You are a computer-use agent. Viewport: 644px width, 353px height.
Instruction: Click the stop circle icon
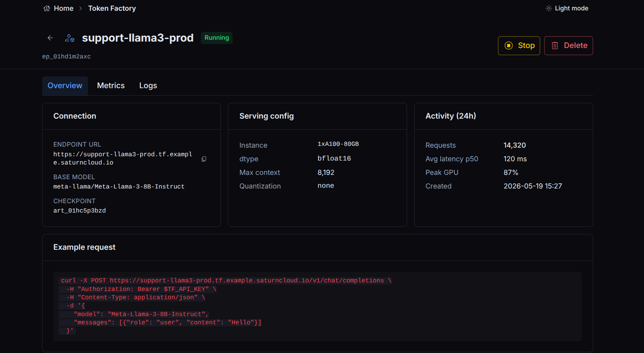[508, 46]
